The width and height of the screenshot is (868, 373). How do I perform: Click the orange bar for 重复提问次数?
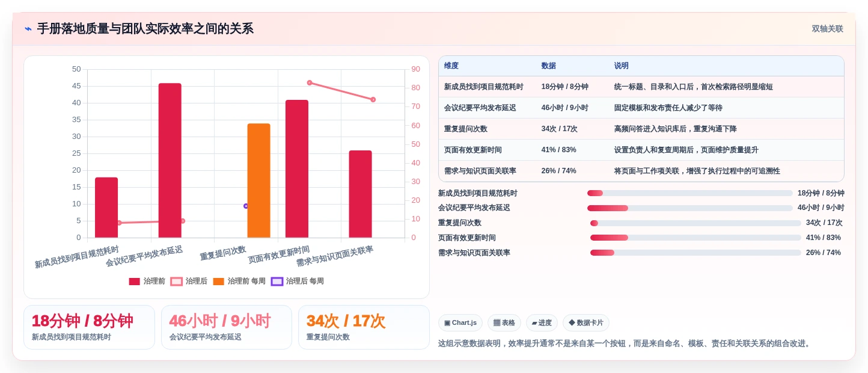click(259, 180)
